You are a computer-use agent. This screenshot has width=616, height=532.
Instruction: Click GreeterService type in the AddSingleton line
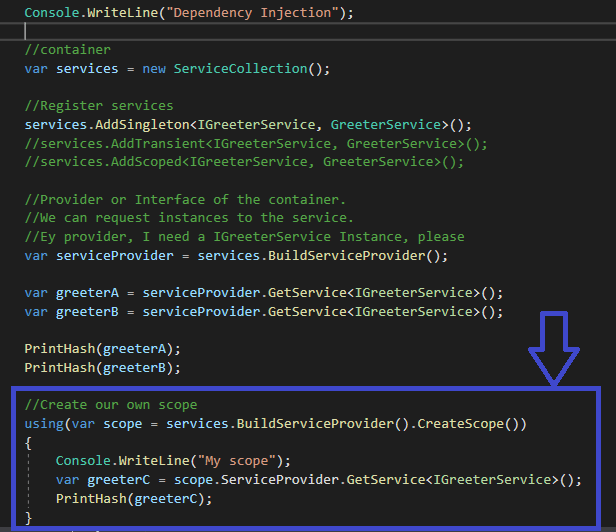click(386, 125)
